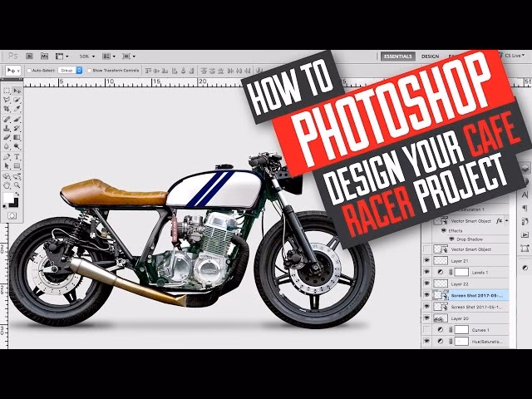Select the Eyedropper tool
The height and width of the screenshot is (399, 532).
click(17, 109)
